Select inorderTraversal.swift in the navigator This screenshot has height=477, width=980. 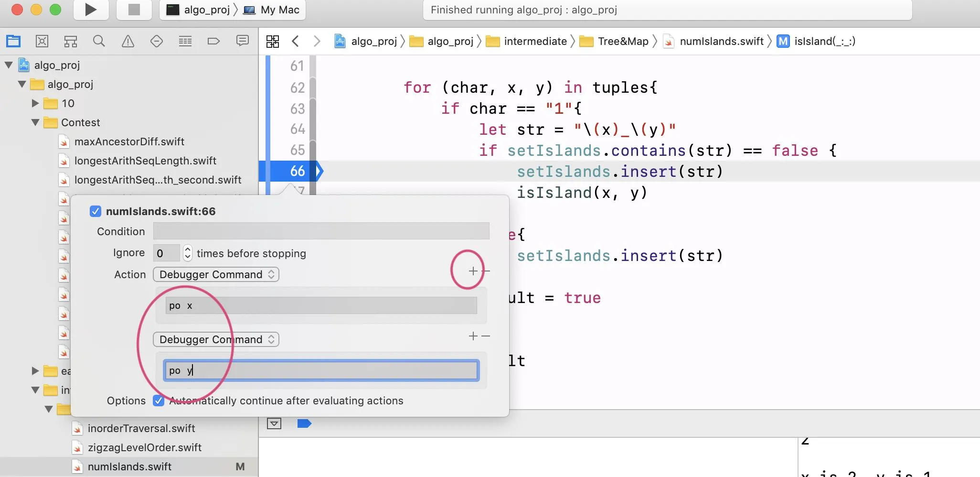[x=141, y=428]
